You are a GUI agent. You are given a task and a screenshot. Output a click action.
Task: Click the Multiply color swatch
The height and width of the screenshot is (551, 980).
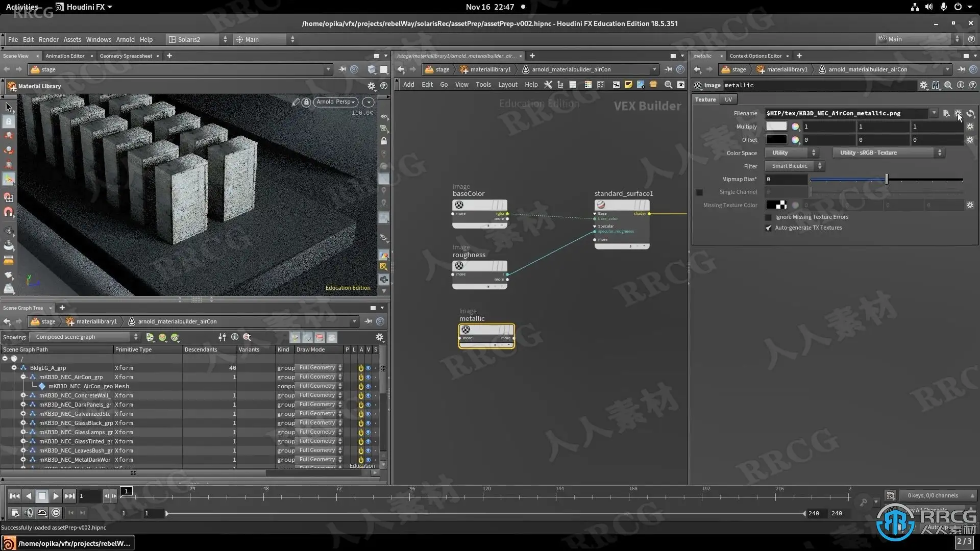pos(776,127)
